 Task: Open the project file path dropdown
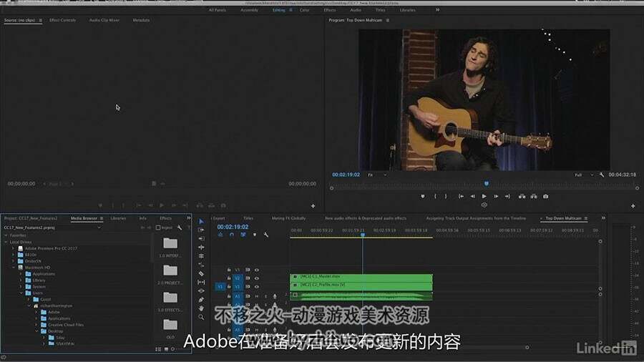tap(99, 228)
